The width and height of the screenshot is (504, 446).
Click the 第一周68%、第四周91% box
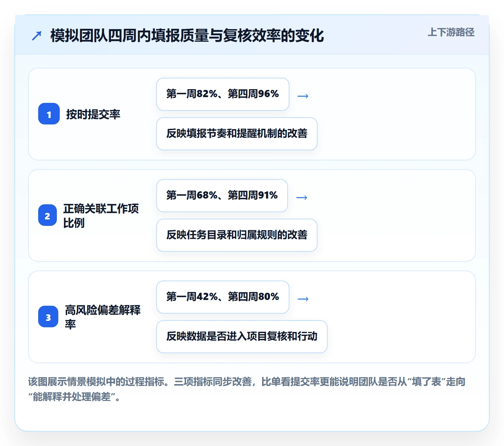pos(222,196)
